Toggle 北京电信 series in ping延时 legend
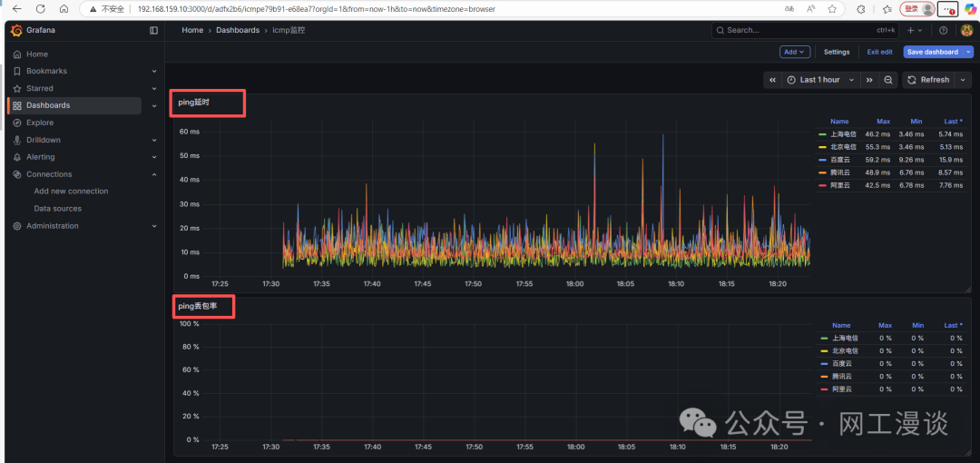 point(842,147)
